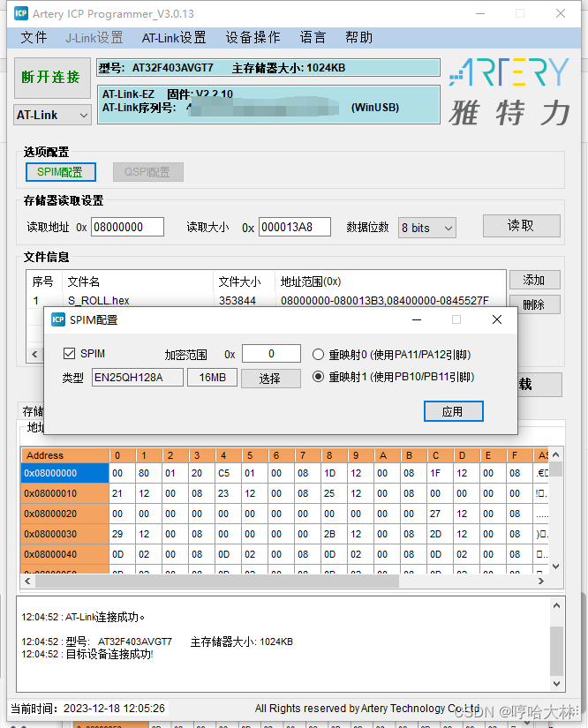This screenshot has height=728, width=588.
Task: Click memory table scroll down arrow
Action: point(556,567)
